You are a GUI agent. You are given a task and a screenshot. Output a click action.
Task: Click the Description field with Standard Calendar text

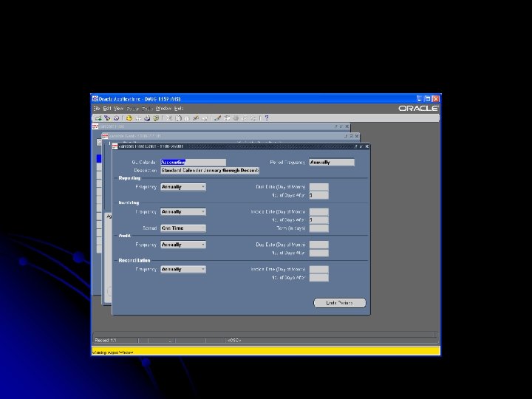coord(210,171)
